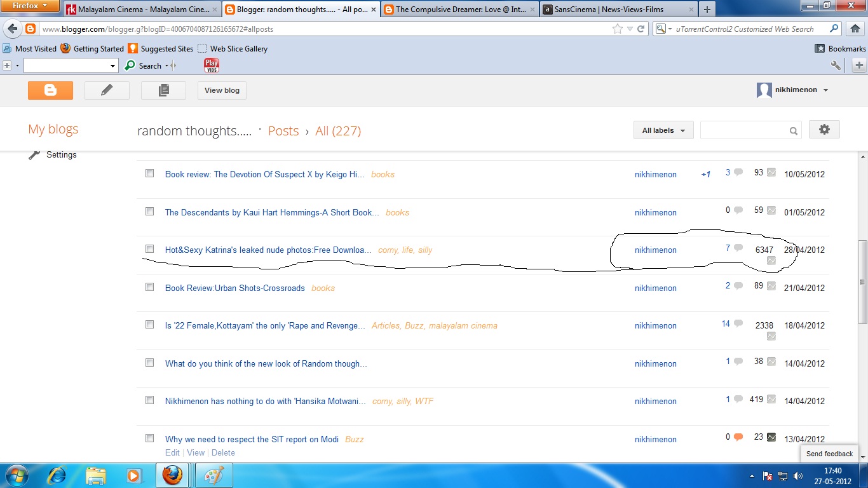
Task: Click comments bubble icon for Modi post
Action: (738, 437)
